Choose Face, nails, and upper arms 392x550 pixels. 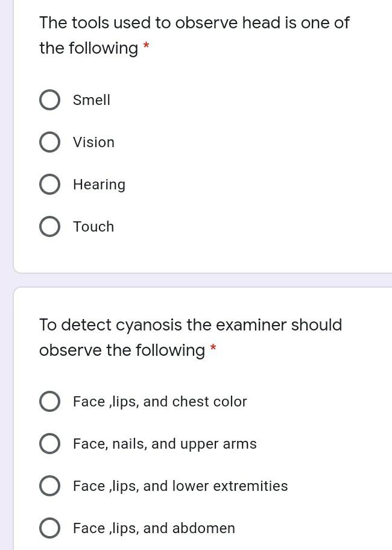(x=50, y=443)
